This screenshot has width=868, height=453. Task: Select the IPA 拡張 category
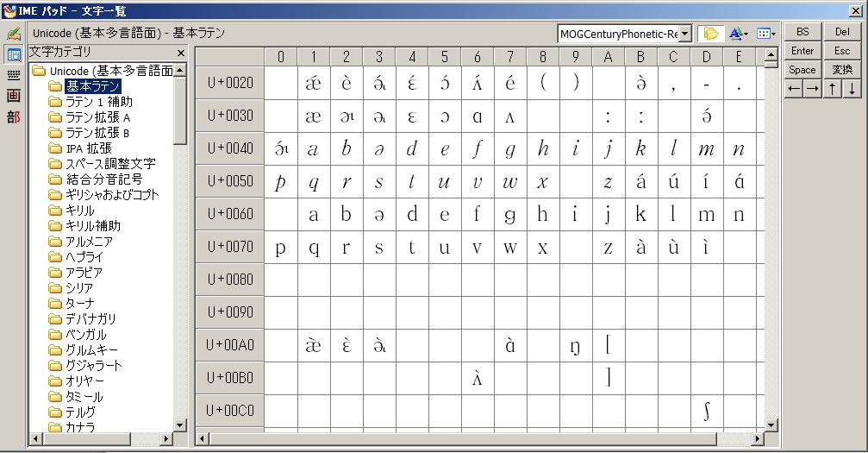pos(88,148)
